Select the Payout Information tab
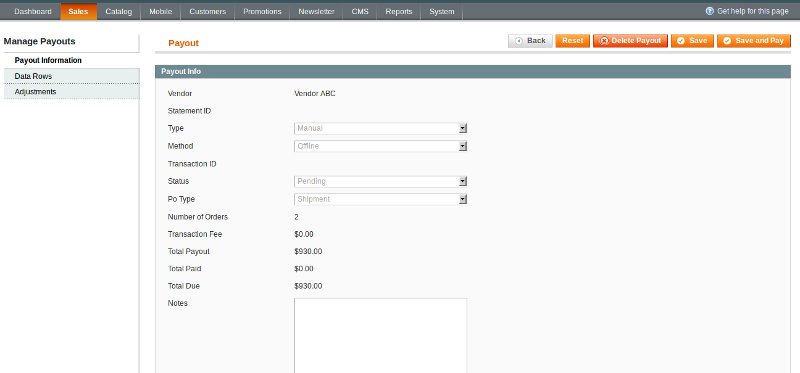Viewport: 800px width, 373px height. (71, 61)
